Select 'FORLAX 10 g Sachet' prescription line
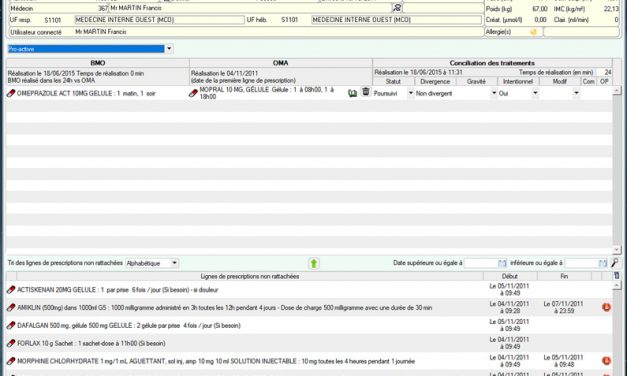627x376 pixels. click(91, 343)
